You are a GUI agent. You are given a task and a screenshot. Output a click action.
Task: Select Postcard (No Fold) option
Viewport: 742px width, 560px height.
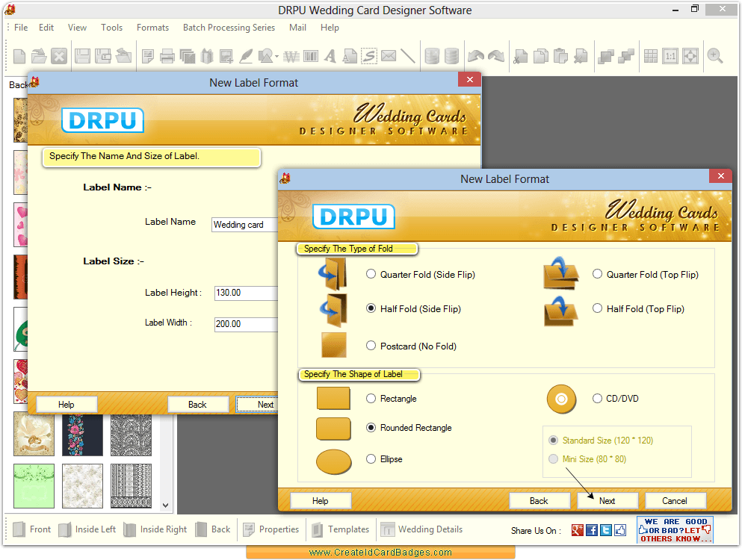371,346
